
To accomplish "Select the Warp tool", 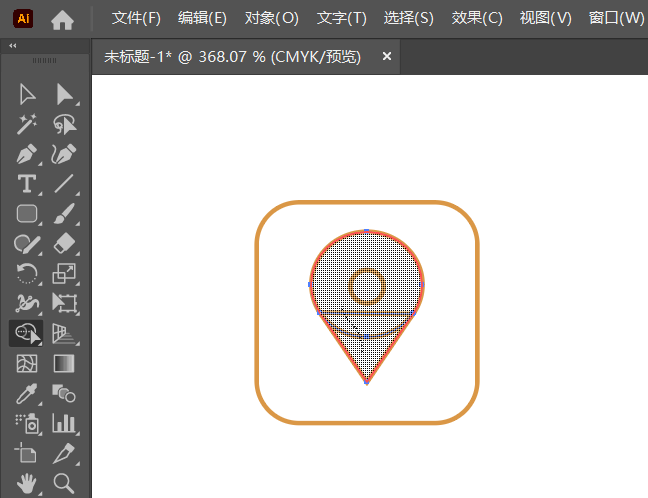I will pyautogui.click(x=27, y=303).
